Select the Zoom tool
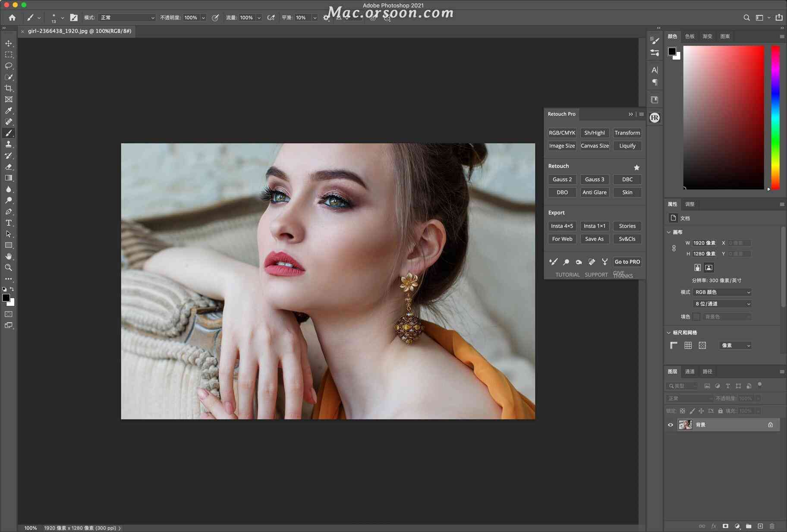Screen dimensions: 787x532 [x=9, y=268]
